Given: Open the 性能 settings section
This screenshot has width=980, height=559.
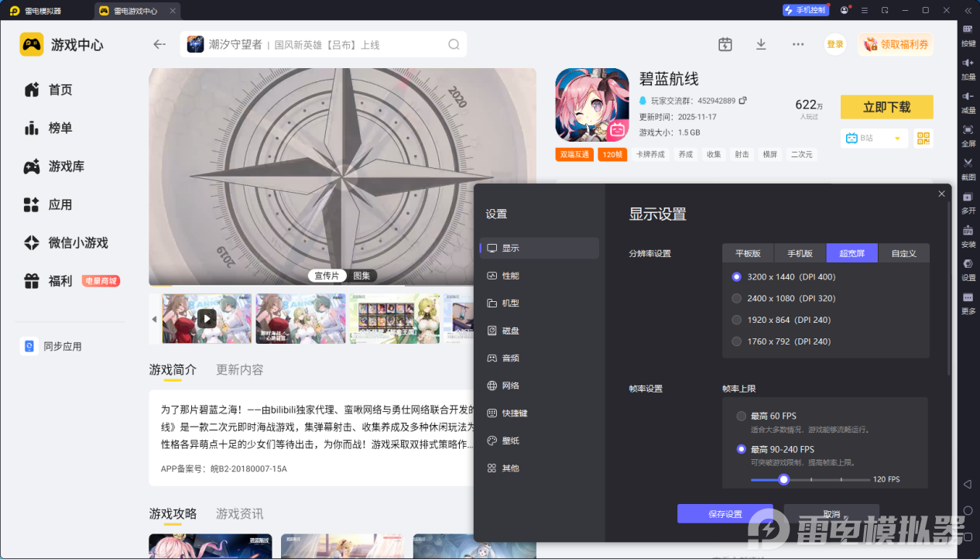Looking at the screenshot, I should (x=510, y=276).
